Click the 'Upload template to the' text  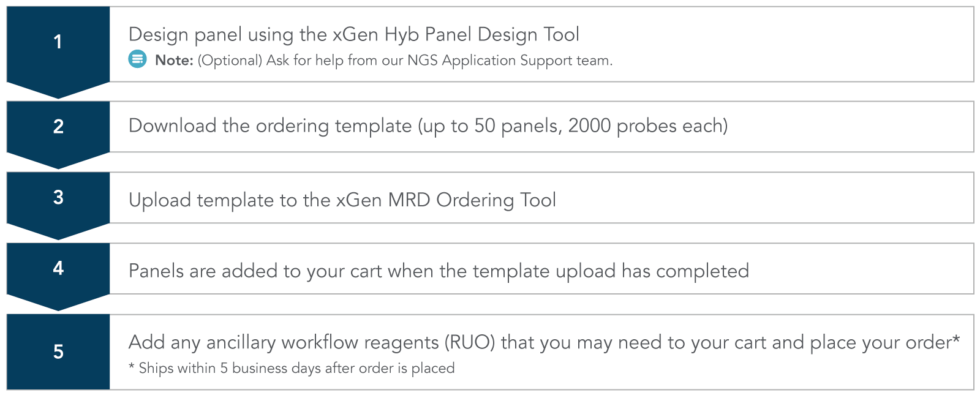click(x=230, y=200)
